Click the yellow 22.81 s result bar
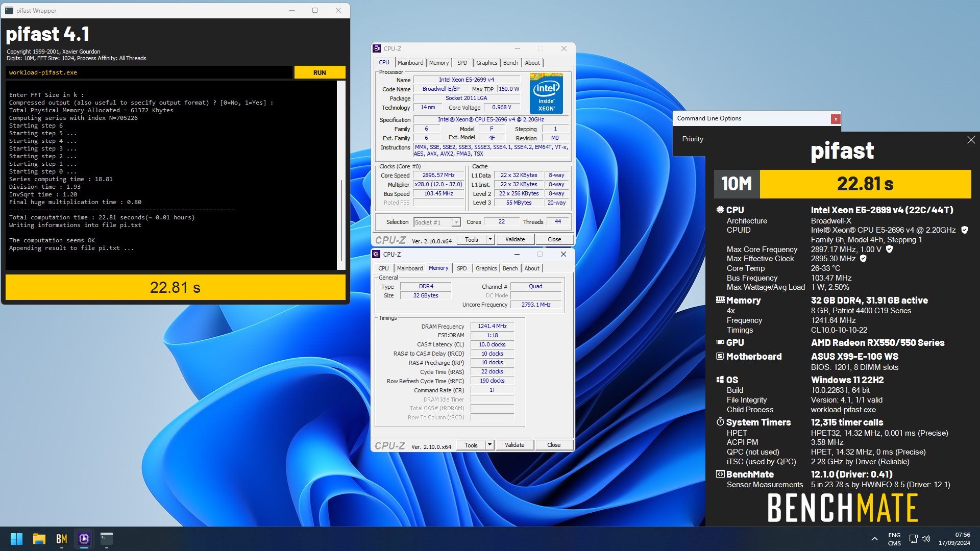The image size is (980, 551). click(x=175, y=287)
